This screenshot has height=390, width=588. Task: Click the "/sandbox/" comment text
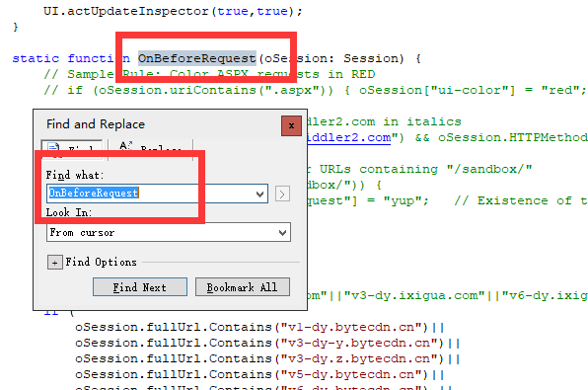coord(489,169)
